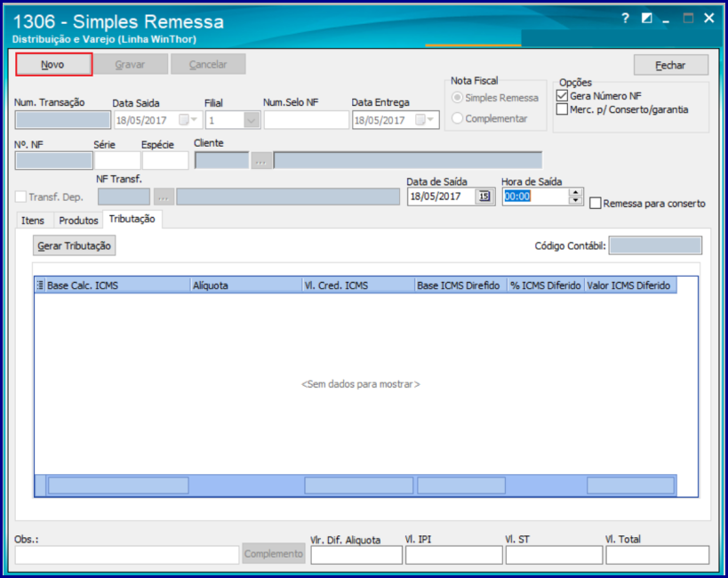Image resolution: width=728 pixels, height=578 pixels.
Task: Select the Tributação tab
Action: point(132,219)
